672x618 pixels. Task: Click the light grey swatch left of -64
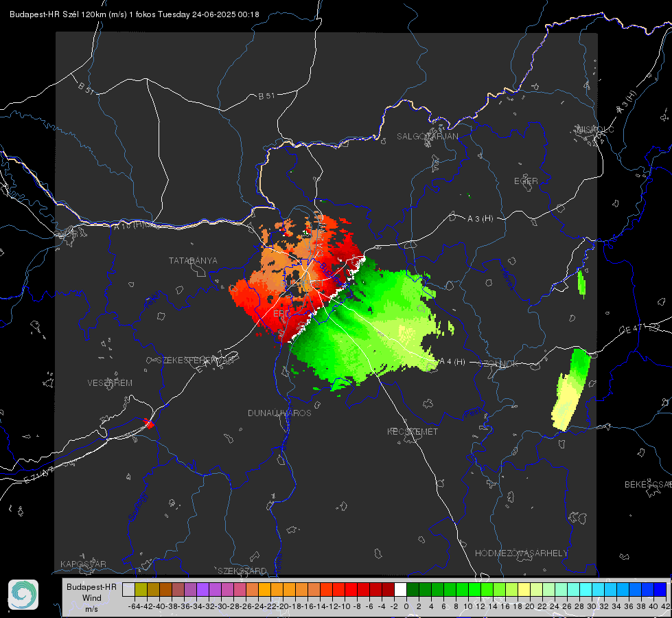click(x=128, y=590)
